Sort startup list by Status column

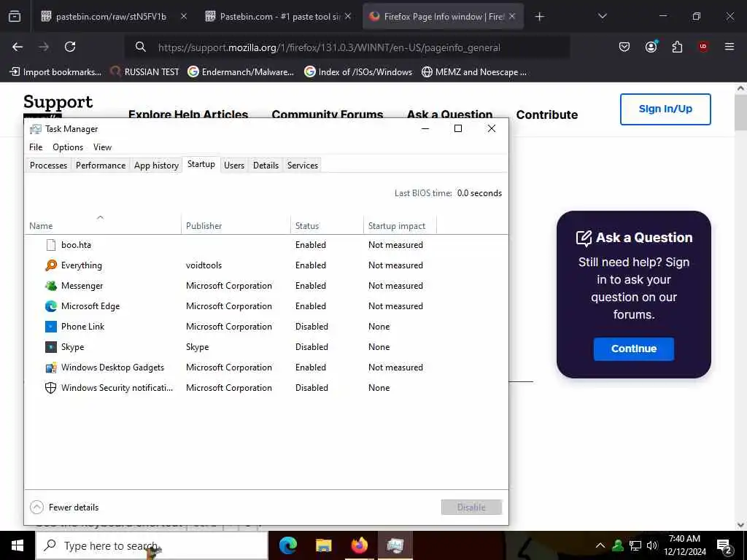[x=327, y=226]
